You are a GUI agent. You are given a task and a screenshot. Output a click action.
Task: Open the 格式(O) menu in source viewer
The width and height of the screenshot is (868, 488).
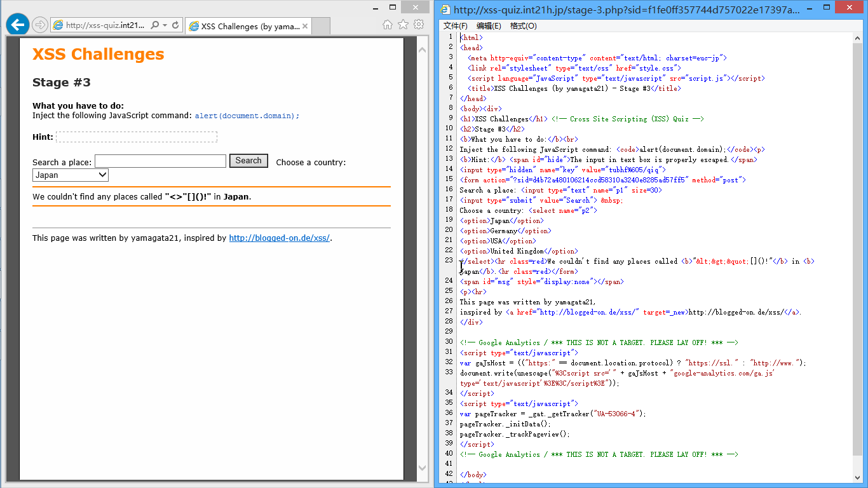coord(524,26)
